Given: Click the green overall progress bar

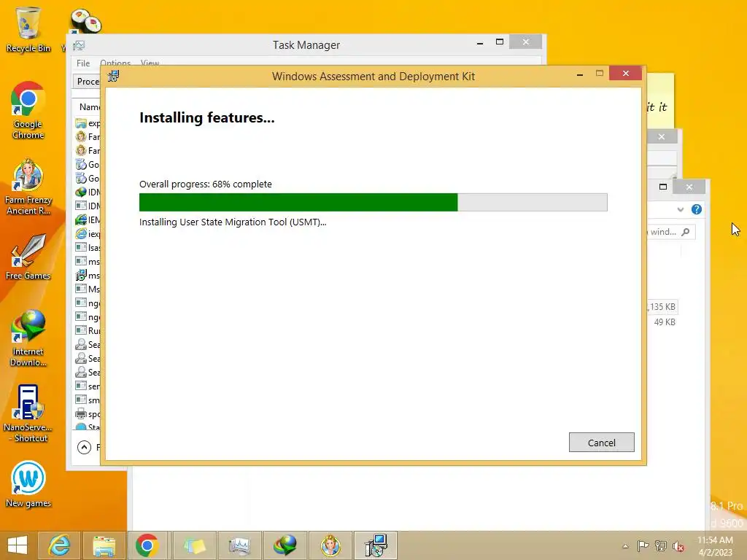Looking at the screenshot, I should 373,203.
